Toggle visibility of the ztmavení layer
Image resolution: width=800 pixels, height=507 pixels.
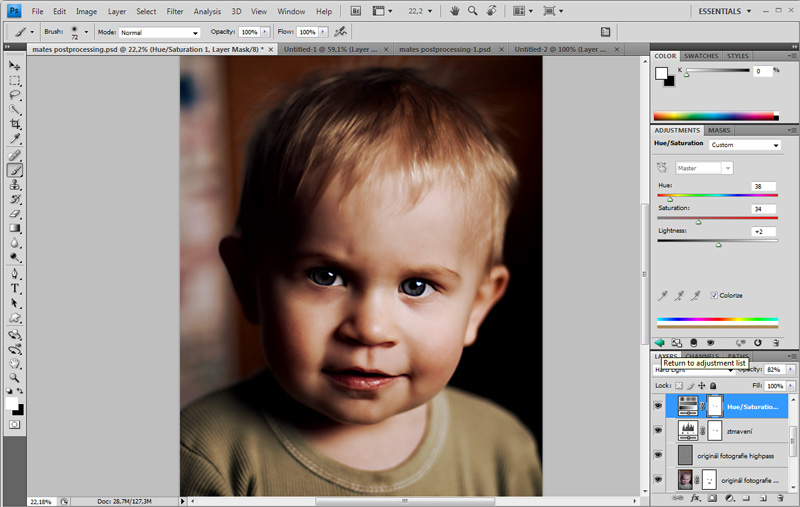coord(658,431)
